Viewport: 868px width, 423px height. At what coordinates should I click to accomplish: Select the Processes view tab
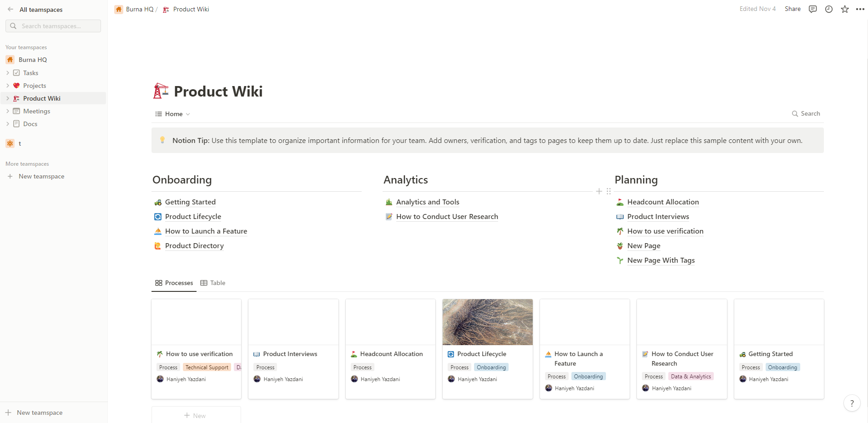click(x=174, y=283)
